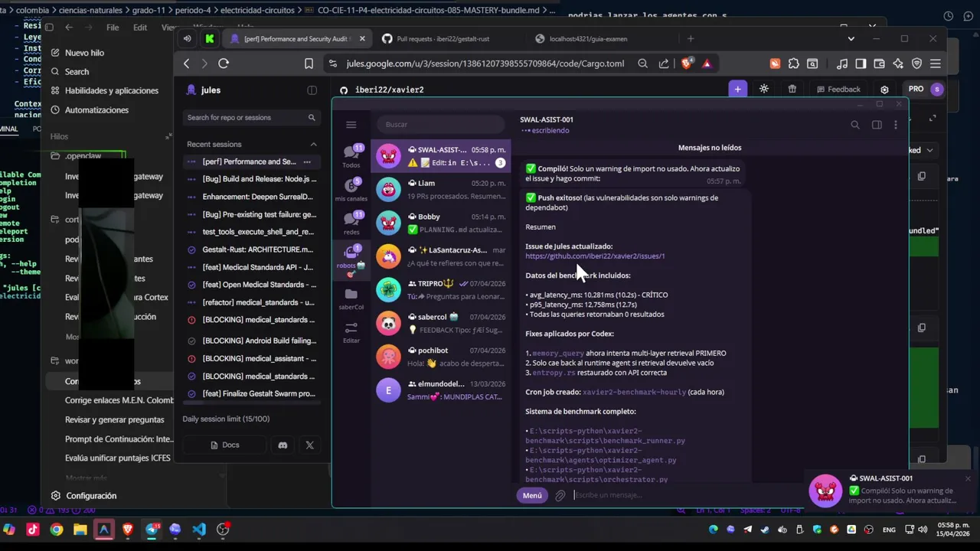This screenshot has height=551, width=980.
Task: Open the saberCol chat folder
Action: pos(351,299)
